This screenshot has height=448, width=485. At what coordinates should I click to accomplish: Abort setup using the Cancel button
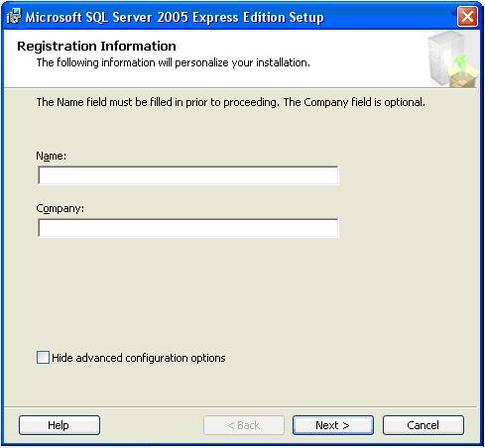pos(424,425)
